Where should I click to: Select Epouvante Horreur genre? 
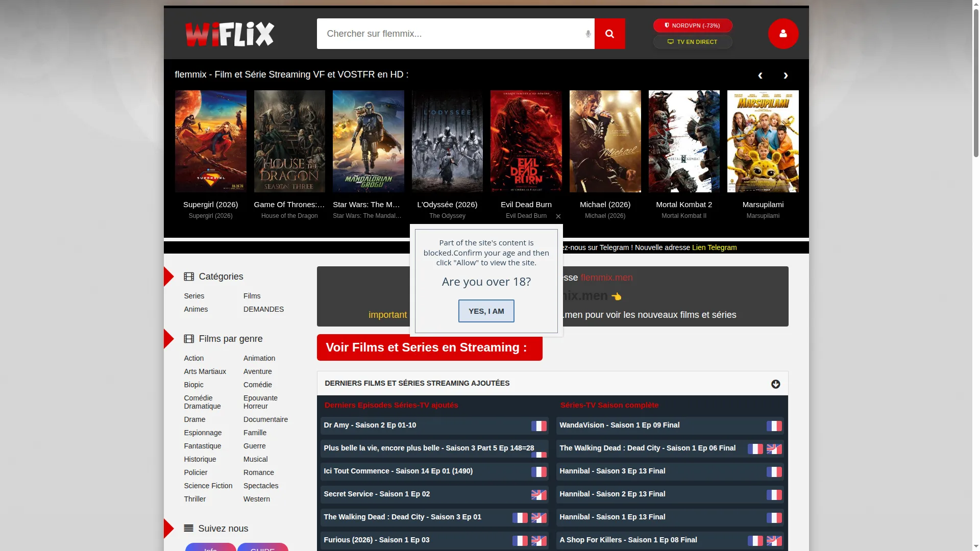260,402
